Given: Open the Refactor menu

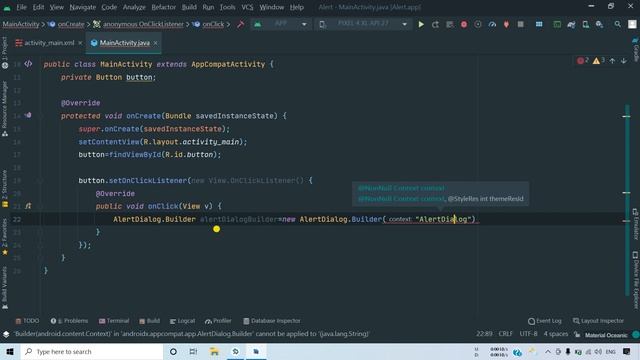Looking at the screenshot, I should [x=163, y=7].
